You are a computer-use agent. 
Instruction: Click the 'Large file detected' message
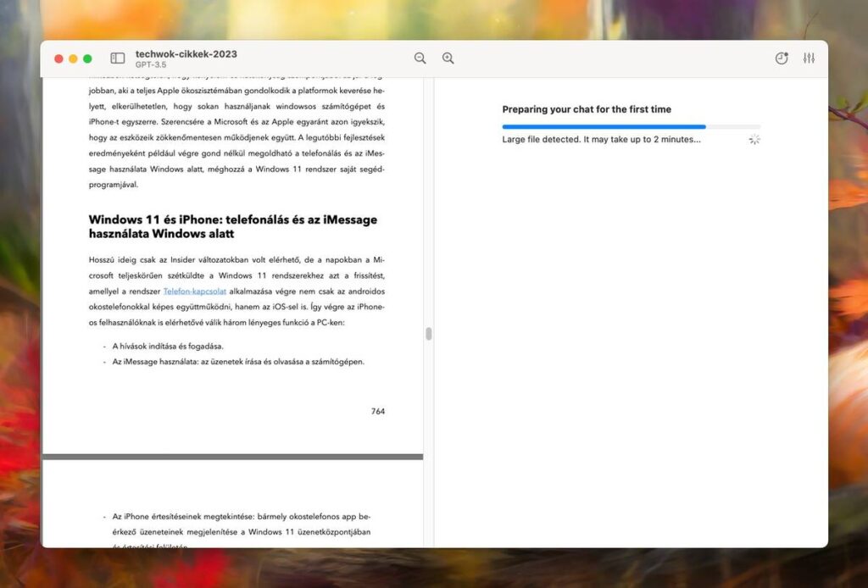point(601,140)
